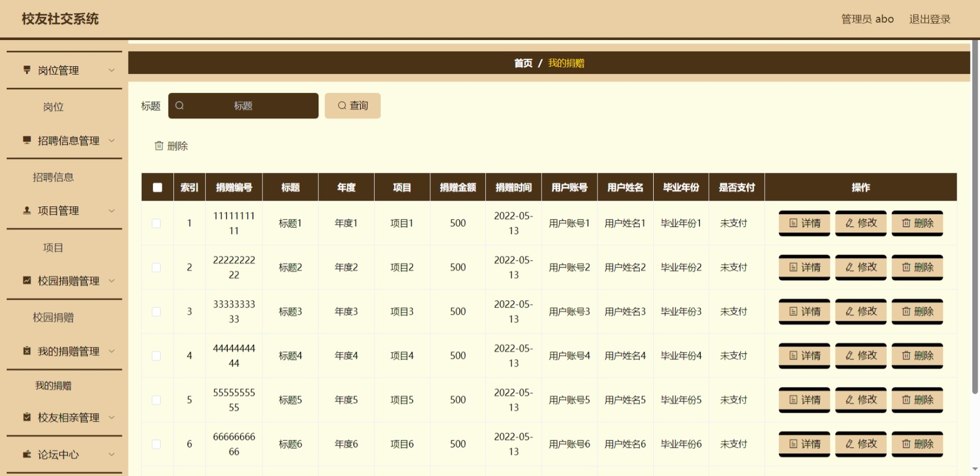Click the 我的捐赠管理 sidebar icon
Viewport: 980px width, 476px height.
coord(27,351)
